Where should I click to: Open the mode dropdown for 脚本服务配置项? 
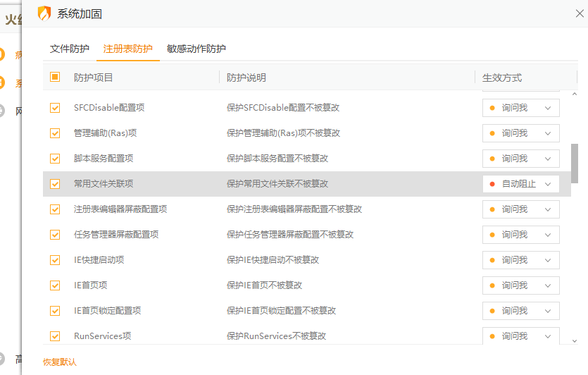pyautogui.click(x=521, y=159)
